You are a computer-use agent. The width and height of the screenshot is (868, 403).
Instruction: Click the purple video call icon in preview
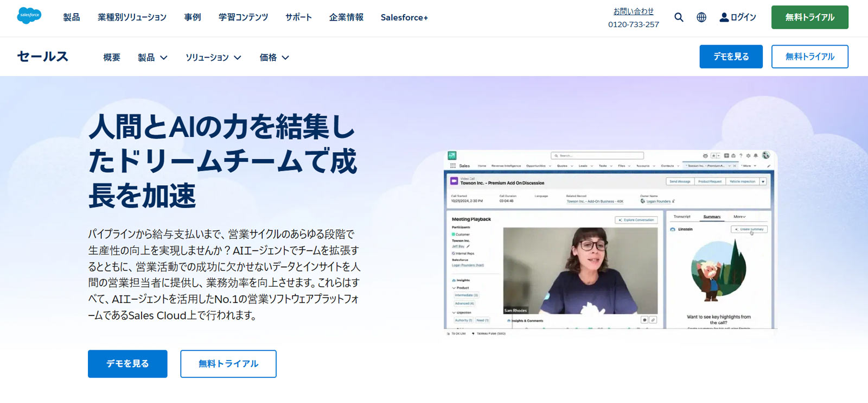454,181
